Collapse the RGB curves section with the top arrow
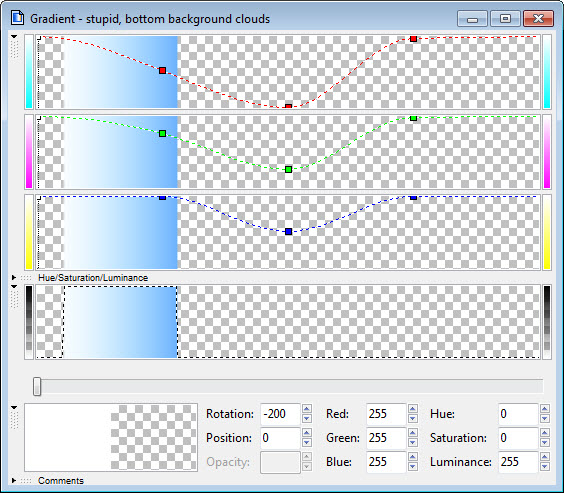This screenshot has height=493, width=564. 14,37
